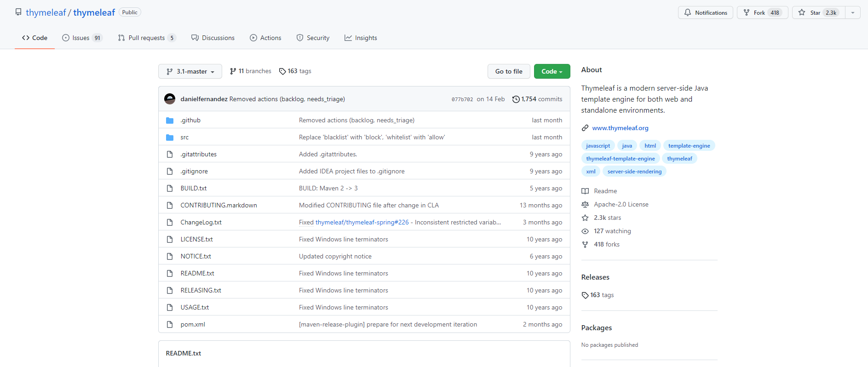Open the thymeleaf repository name link

pyautogui.click(x=94, y=12)
